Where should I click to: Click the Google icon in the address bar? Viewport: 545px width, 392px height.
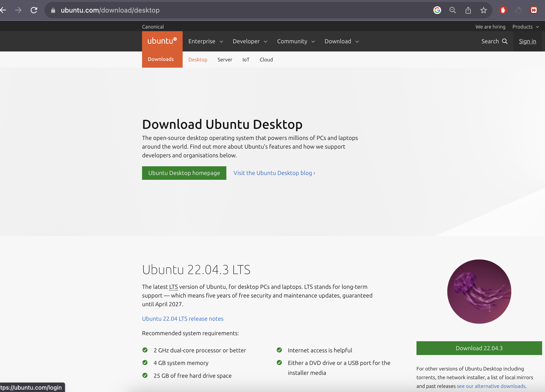coord(437,10)
